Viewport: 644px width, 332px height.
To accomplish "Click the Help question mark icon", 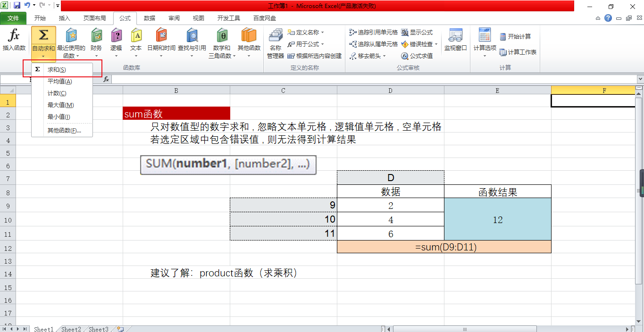I will point(608,18).
